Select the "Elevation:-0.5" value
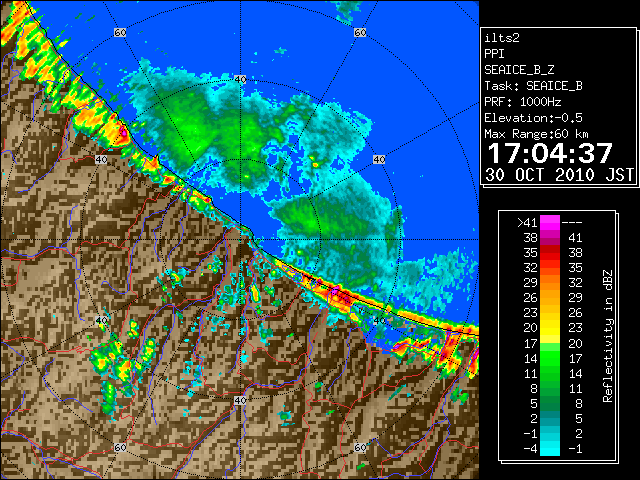This screenshot has width=640, height=480. click(x=533, y=118)
